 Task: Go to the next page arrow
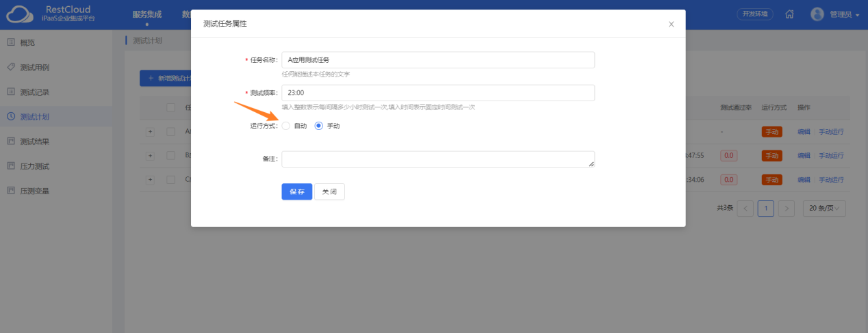[x=787, y=208]
